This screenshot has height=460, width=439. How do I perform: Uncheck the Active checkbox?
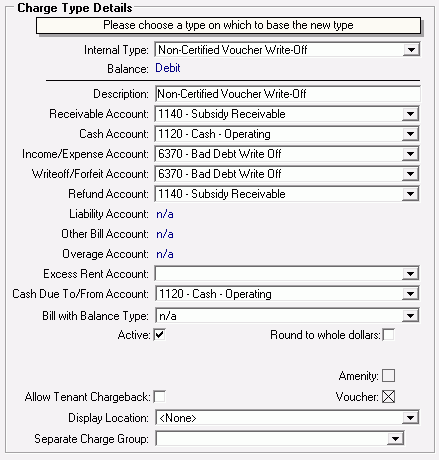[x=159, y=335]
